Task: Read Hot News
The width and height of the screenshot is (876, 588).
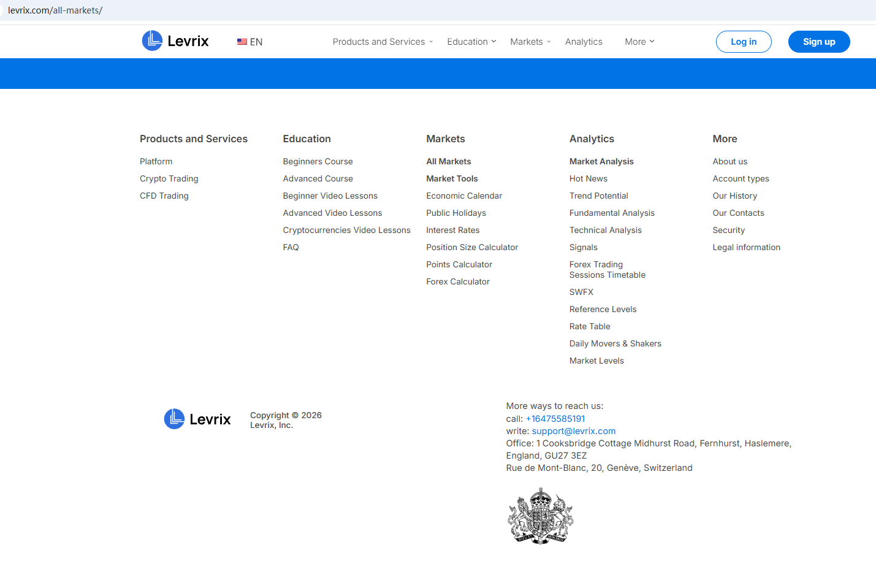Action: click(x=588, y=178)
